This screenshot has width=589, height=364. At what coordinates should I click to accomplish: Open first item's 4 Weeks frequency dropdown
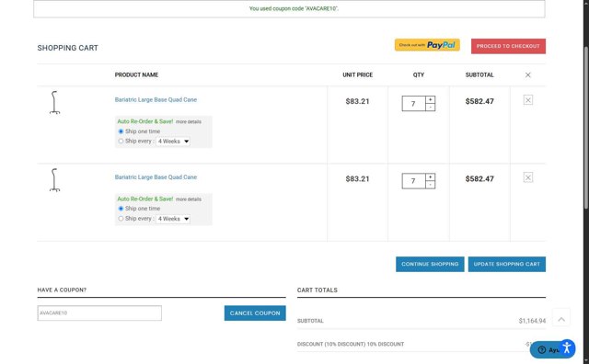(173, 142)
